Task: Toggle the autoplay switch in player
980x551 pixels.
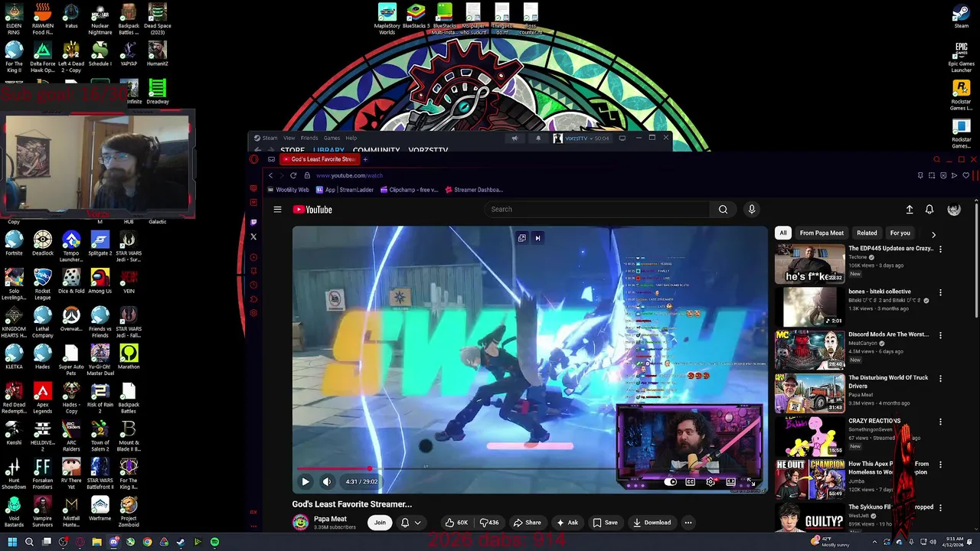Action: click(670, 482)
